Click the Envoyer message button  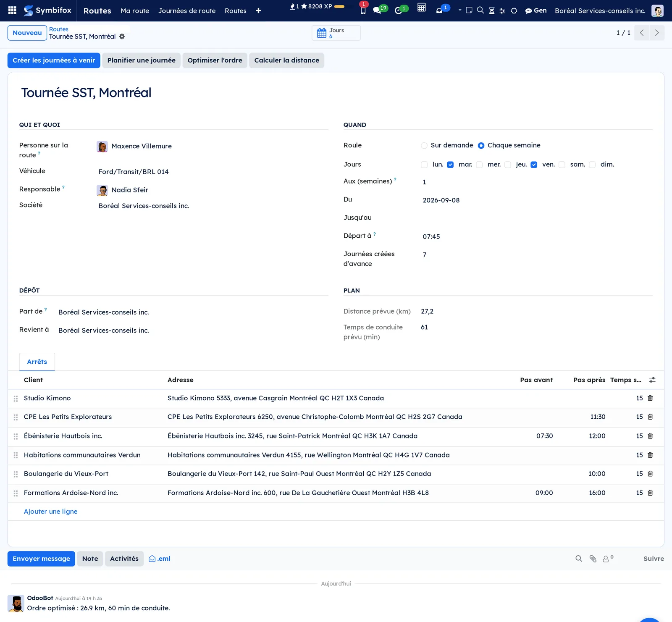tap(41, 559)
